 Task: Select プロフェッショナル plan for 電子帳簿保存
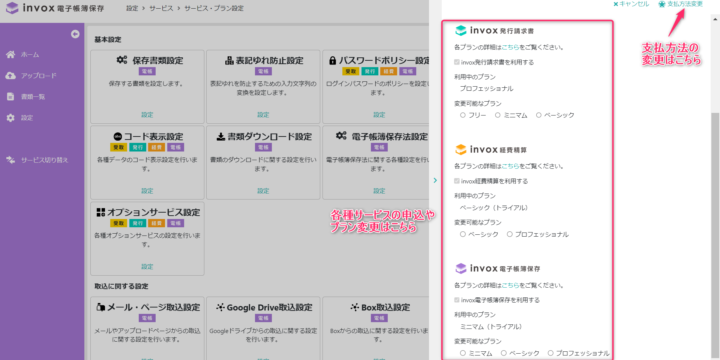551,353
